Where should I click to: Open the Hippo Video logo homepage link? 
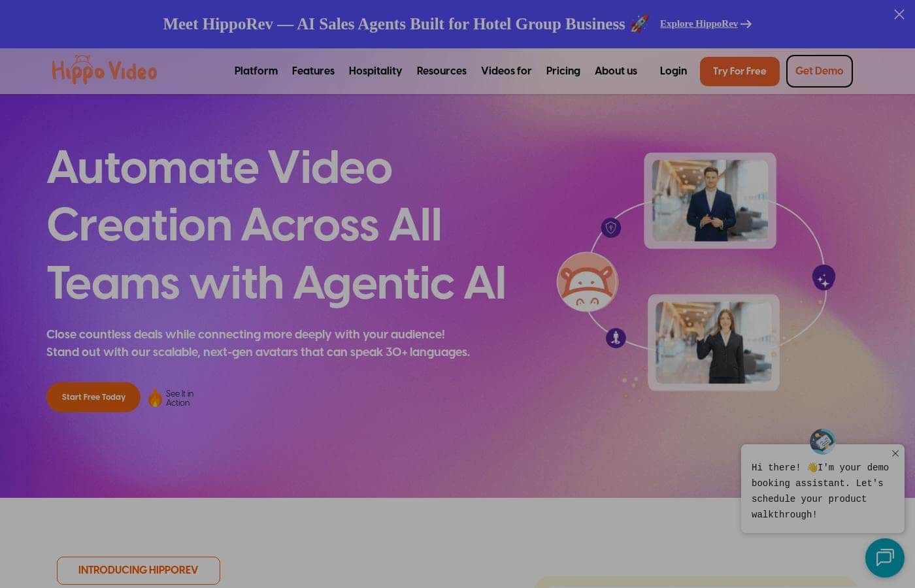click(105, 69)
